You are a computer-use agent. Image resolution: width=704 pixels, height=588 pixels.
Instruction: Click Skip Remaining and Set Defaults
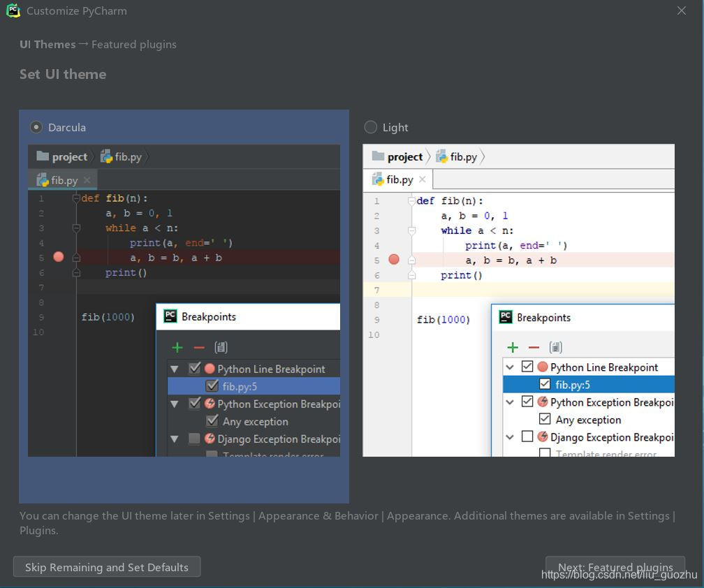tap(107, 567)
